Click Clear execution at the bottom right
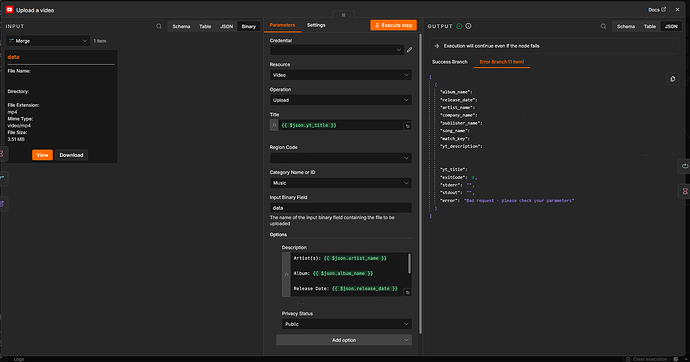The height and width of the screenshot is (362, 690). [x=646, y=359]
